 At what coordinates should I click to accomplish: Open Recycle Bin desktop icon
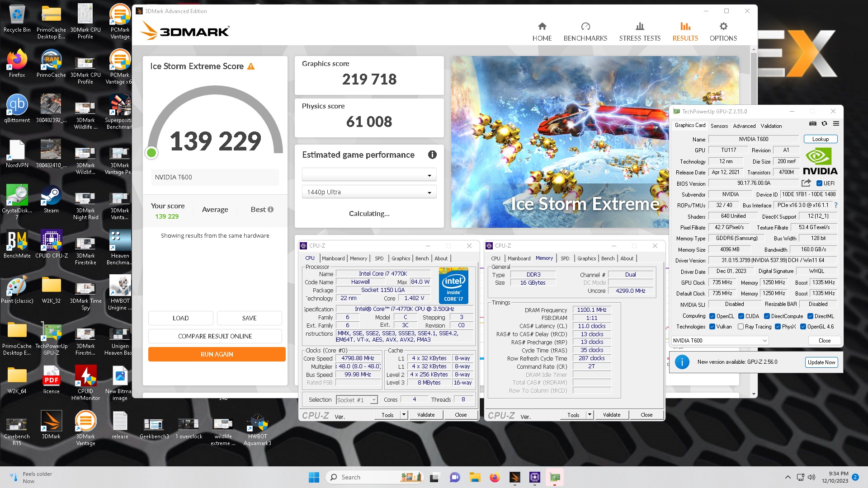click(x=17, y=19)
